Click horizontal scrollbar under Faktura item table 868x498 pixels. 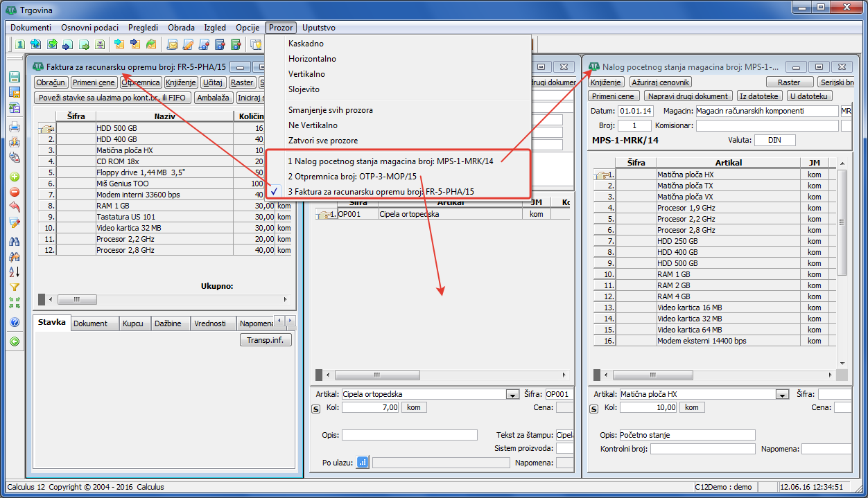[166, 300]
